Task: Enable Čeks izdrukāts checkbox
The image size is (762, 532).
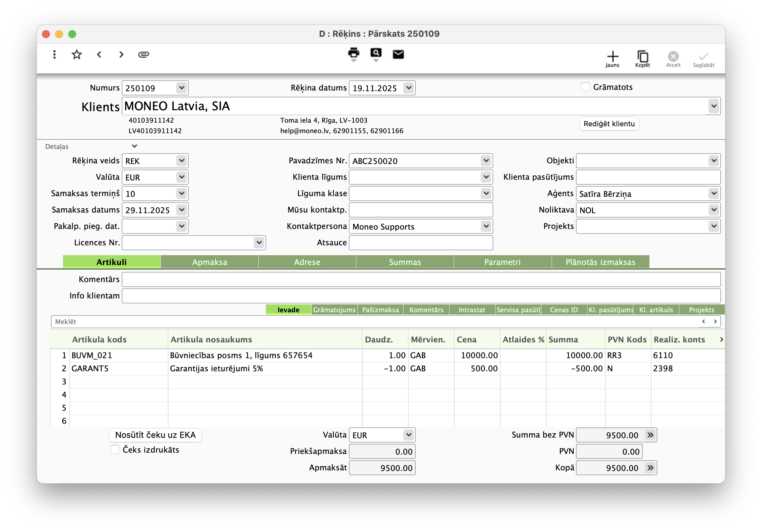Action: pos(115,449)
